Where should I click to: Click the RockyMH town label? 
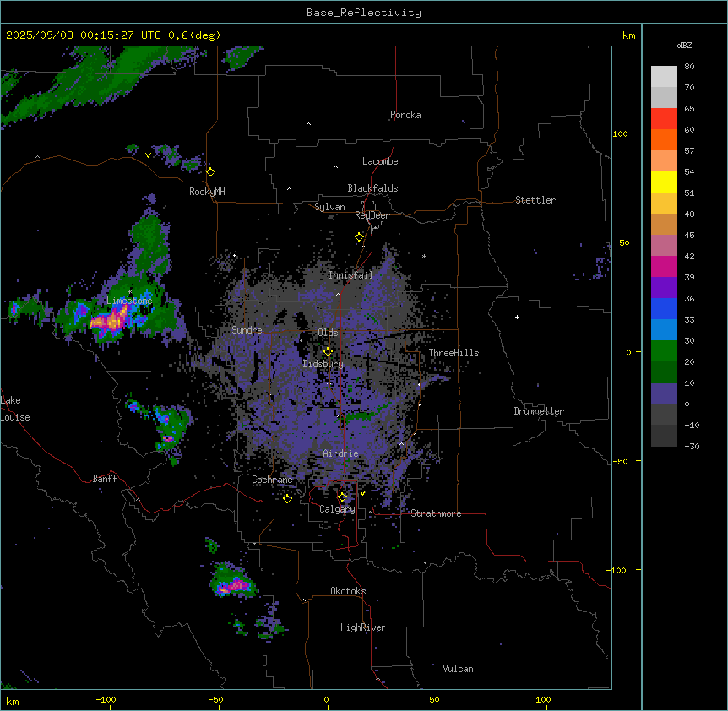(207, 192)
